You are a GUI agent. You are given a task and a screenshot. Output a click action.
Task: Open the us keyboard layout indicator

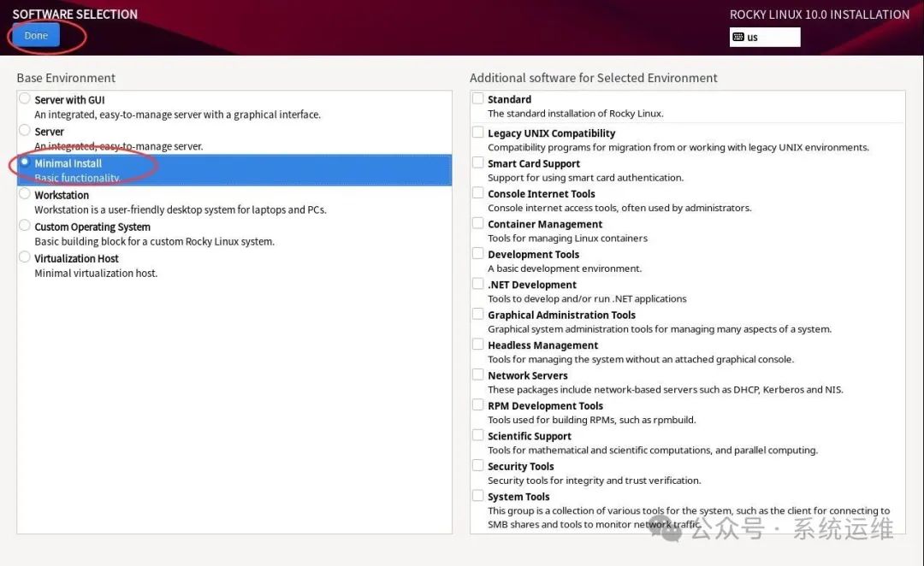pos(764,37)
